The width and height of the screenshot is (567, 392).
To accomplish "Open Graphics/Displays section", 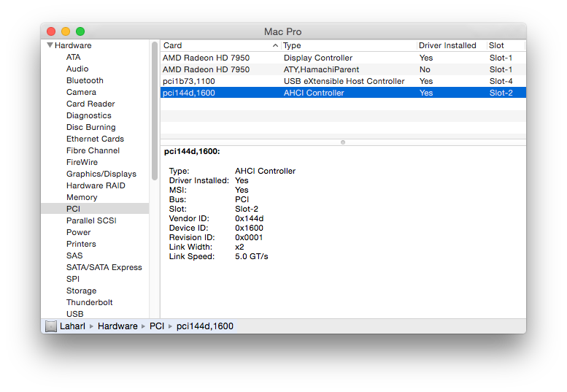I will 101,174.
